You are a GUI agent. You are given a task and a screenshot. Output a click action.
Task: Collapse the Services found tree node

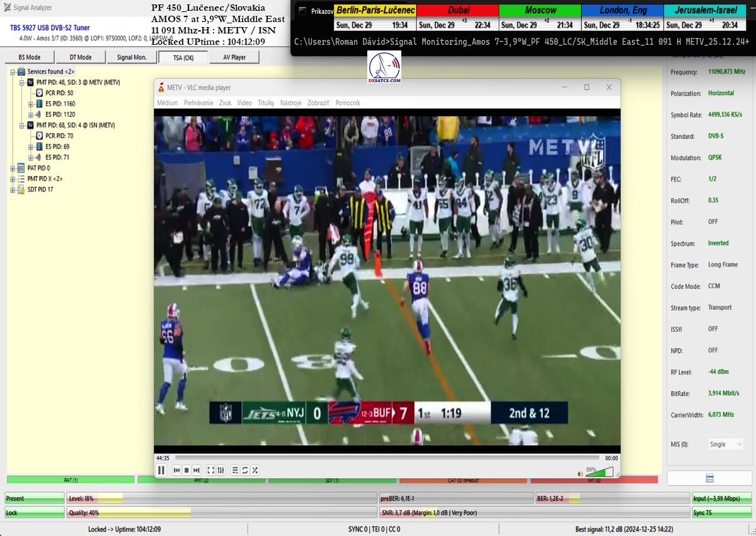[x=13, y=72]
